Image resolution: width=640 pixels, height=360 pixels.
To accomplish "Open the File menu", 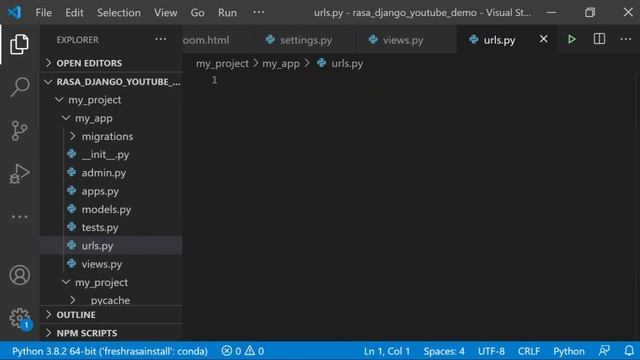I will click(44, 13).
